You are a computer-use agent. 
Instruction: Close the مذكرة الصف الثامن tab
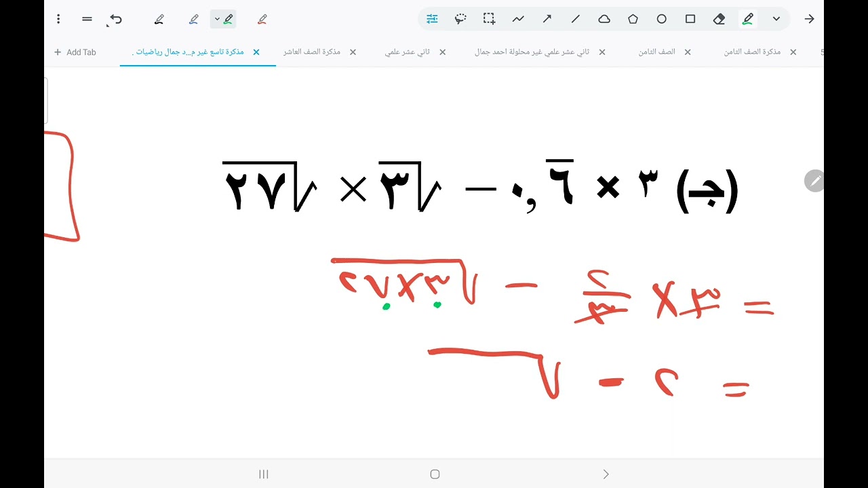[x=793, y=52]
